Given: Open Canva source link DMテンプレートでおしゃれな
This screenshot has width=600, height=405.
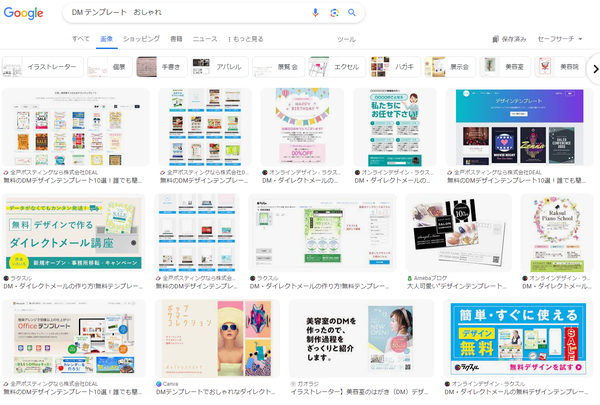Looking at the screenshot, I should [215, 392].
